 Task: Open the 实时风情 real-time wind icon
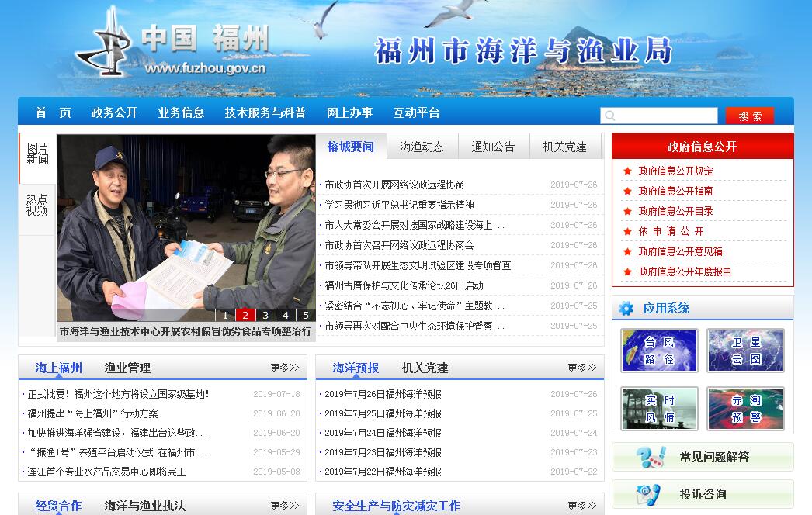click(659, 409)
